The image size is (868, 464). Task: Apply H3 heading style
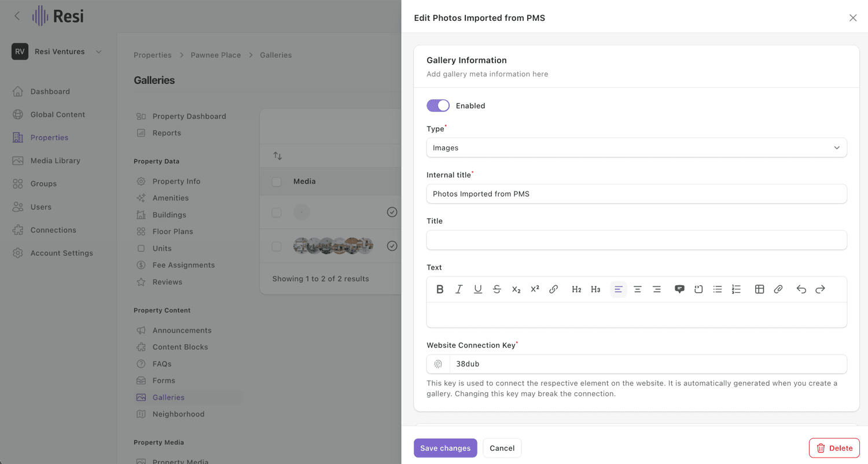click(x=595, y=289)
